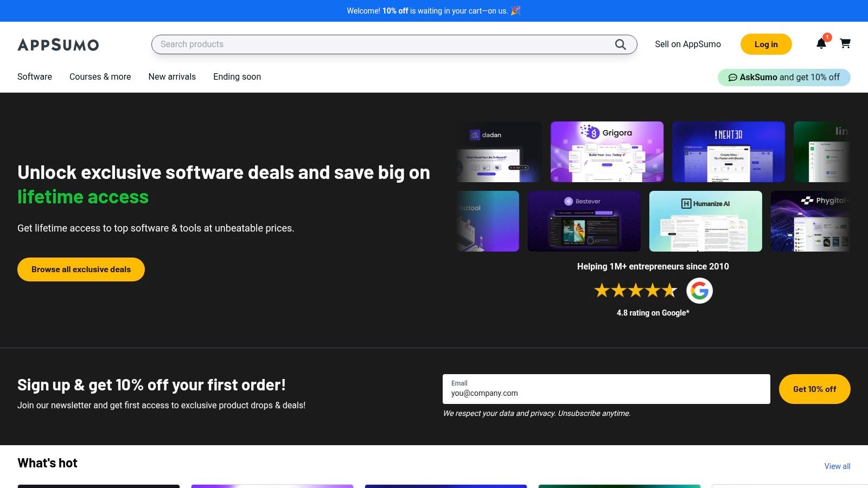The height and width of the screenshot is (488, 868).
Task: Go to New arrivals
Action: 172,76
